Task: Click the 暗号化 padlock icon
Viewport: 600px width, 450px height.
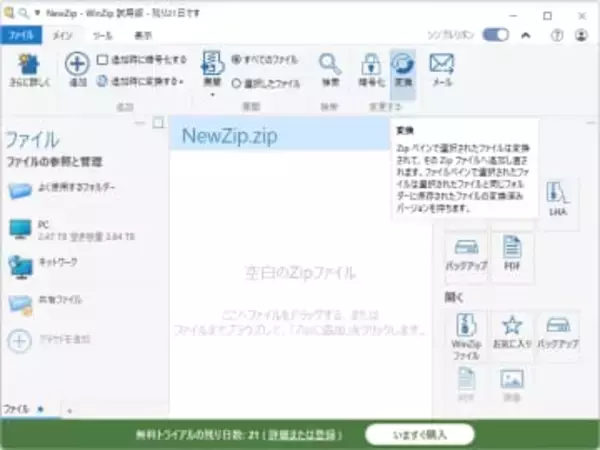Action: [371, 64]
